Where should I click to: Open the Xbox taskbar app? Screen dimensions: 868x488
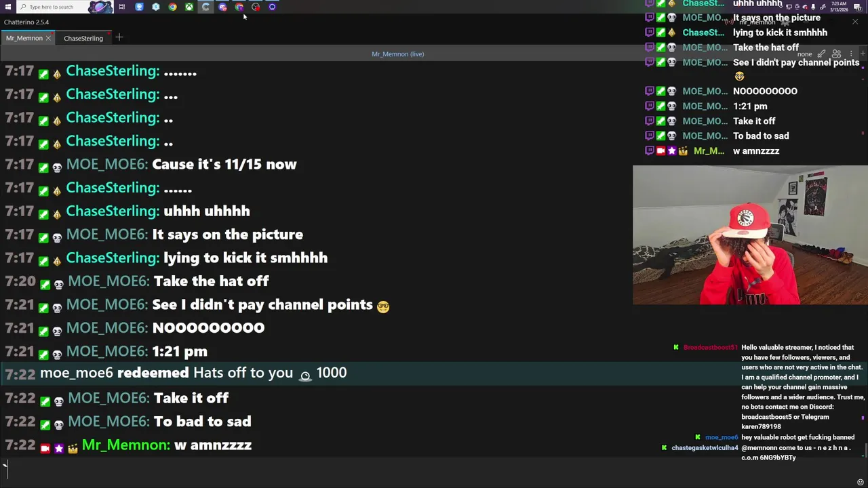point(189,7)
